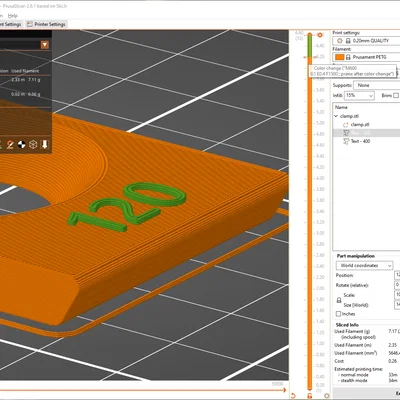400x400 pixels.
Task: Open the Infill 15% dropdown
Action: [x=359, y=96]
